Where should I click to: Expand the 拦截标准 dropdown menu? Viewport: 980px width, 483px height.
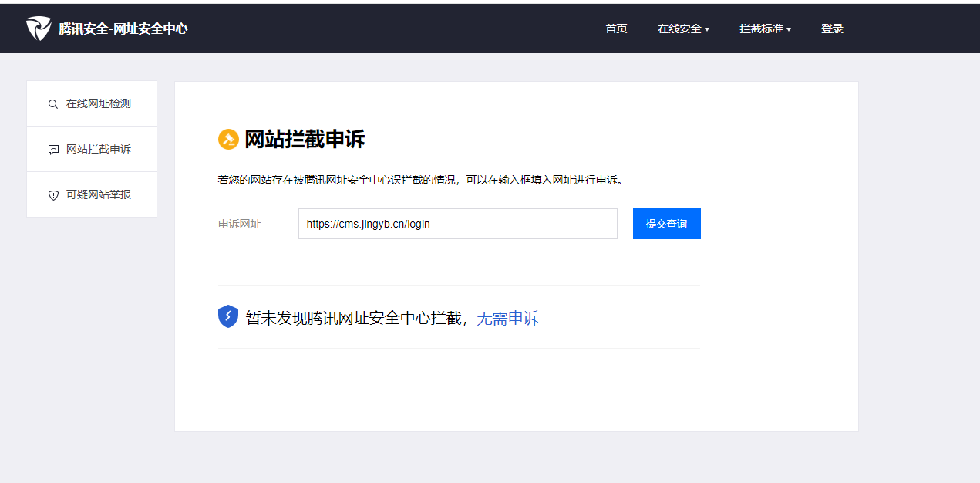[765, 29]
